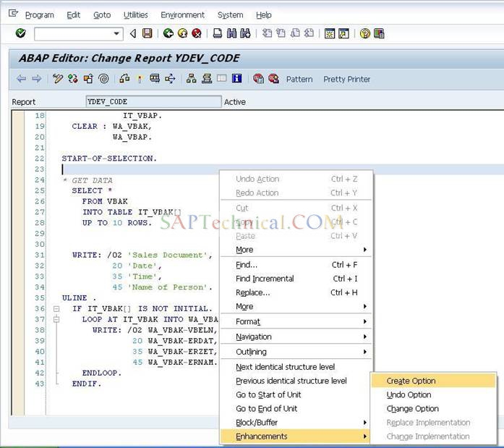Toggle Active/Inactive version icon
504x448 pixels.
tap(73, 79)
